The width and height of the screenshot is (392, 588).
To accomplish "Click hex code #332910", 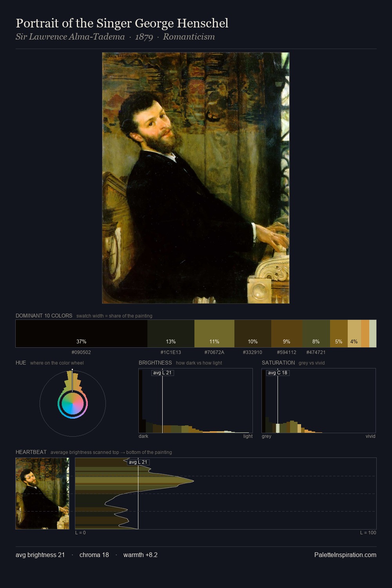I will point(252,352).
